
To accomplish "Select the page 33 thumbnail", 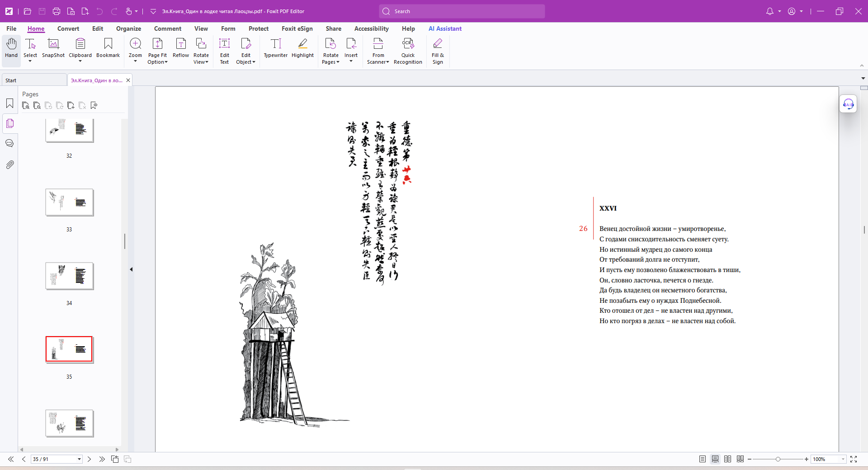I will point(69,202).
